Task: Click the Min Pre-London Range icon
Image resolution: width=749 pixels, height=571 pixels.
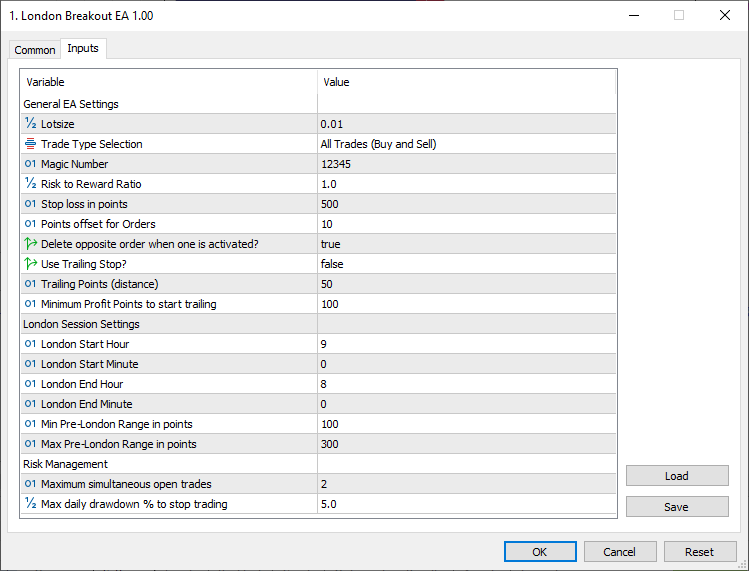Action: point(31,424)
